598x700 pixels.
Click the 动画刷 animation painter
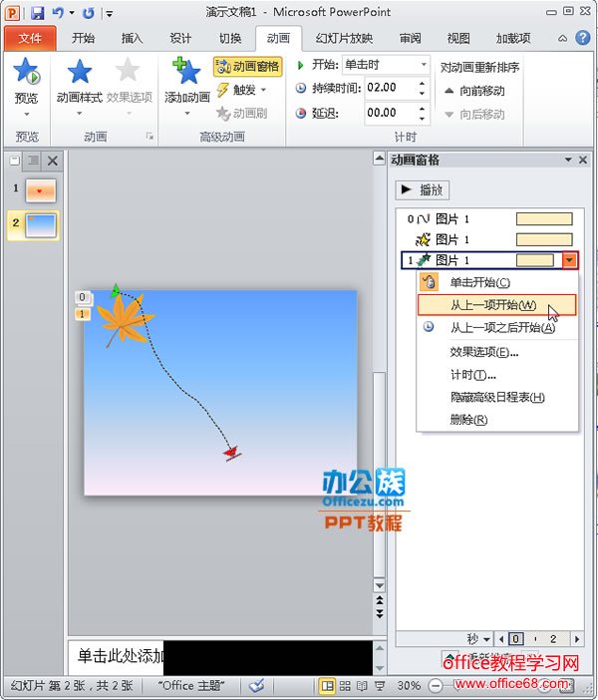pos(241,114)
